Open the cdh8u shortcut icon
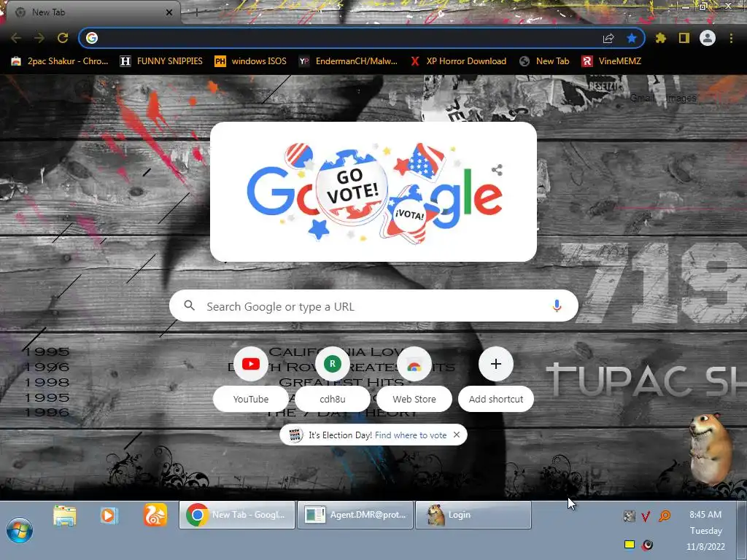The height and width of the screenshot is (560, 747). point(333,365)
